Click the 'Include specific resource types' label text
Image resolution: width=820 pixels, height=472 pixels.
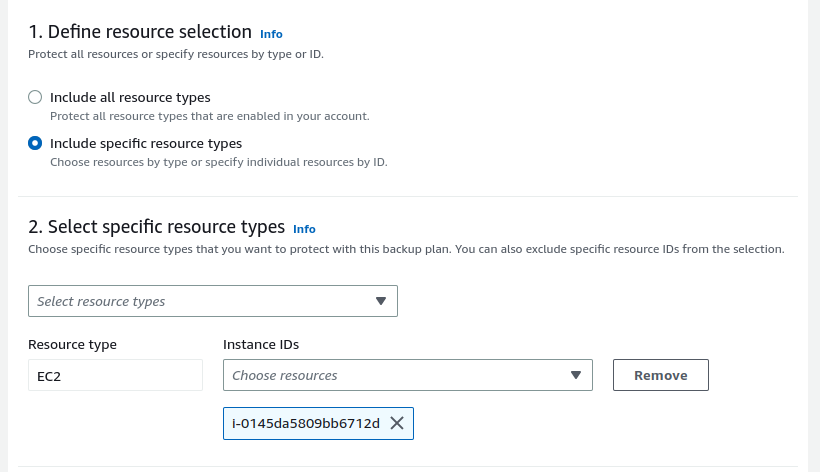(x=146, y=143)
